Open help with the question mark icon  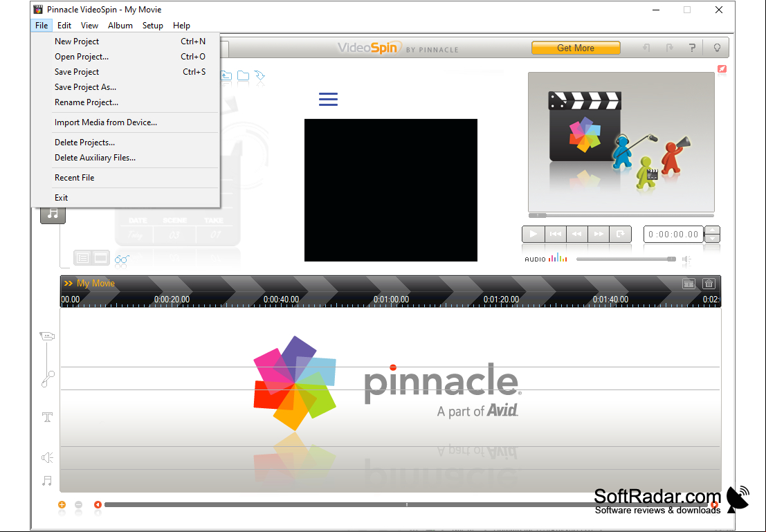pyautogui.click(x=692, y=48)
